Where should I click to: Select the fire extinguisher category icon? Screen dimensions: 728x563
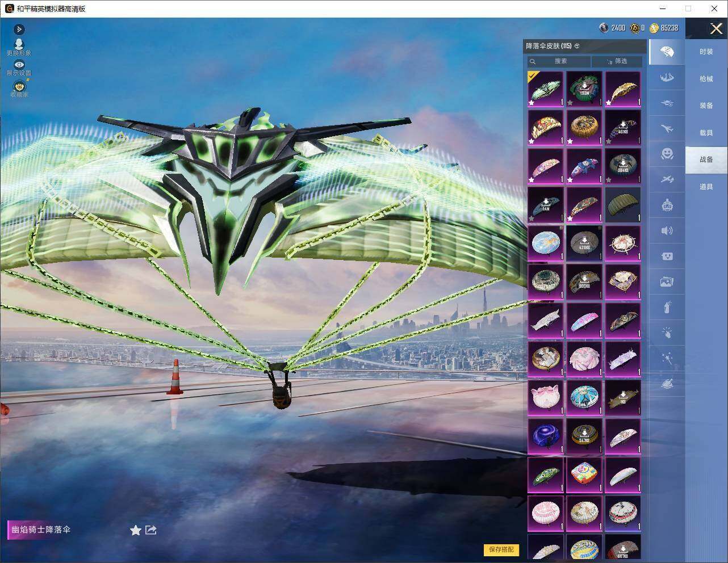(667, 308)
